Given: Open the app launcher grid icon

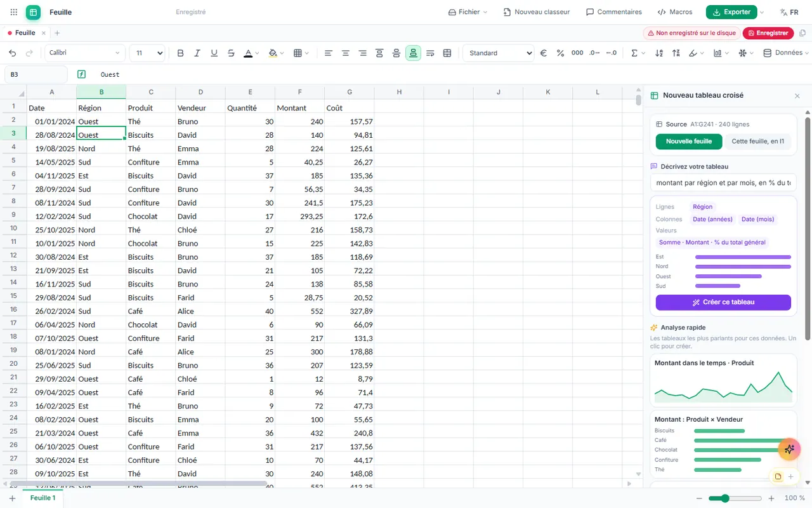Looking at the screenshot, I should click(x=14, y=12).
